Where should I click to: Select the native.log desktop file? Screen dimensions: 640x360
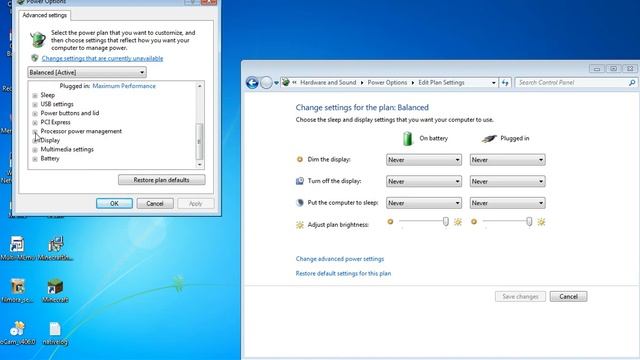tap(55, 333)
